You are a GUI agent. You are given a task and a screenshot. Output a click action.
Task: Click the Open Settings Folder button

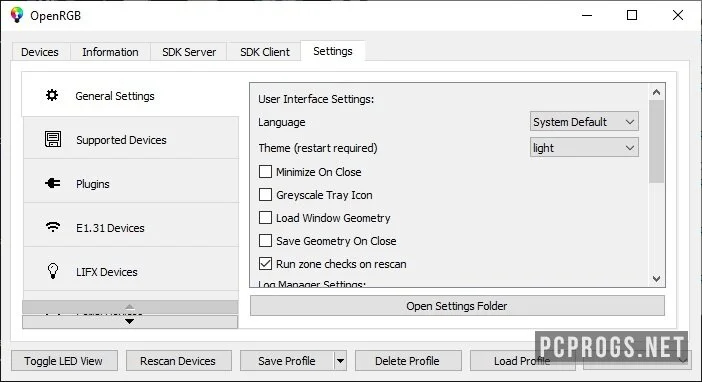pos(457,306)
